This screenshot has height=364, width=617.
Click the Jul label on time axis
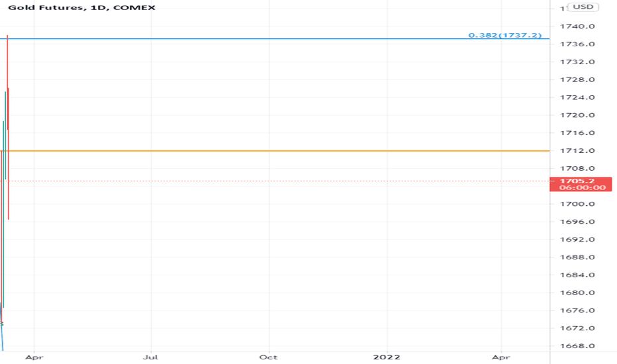151,357
